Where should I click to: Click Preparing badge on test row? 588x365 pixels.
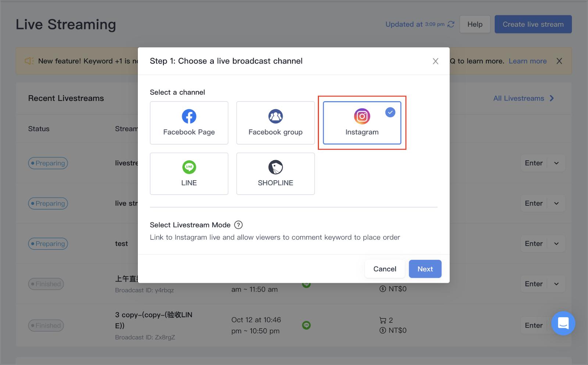point(48,244)
